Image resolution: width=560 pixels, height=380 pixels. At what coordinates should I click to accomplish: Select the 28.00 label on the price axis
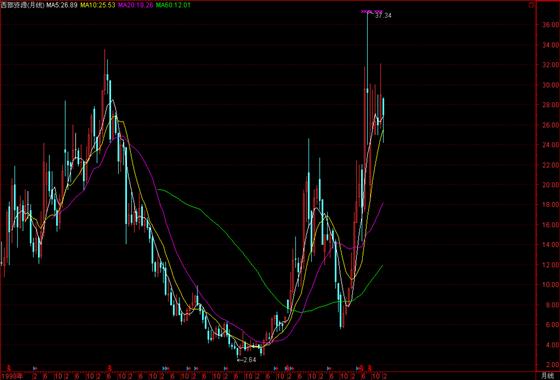(551, 105)
